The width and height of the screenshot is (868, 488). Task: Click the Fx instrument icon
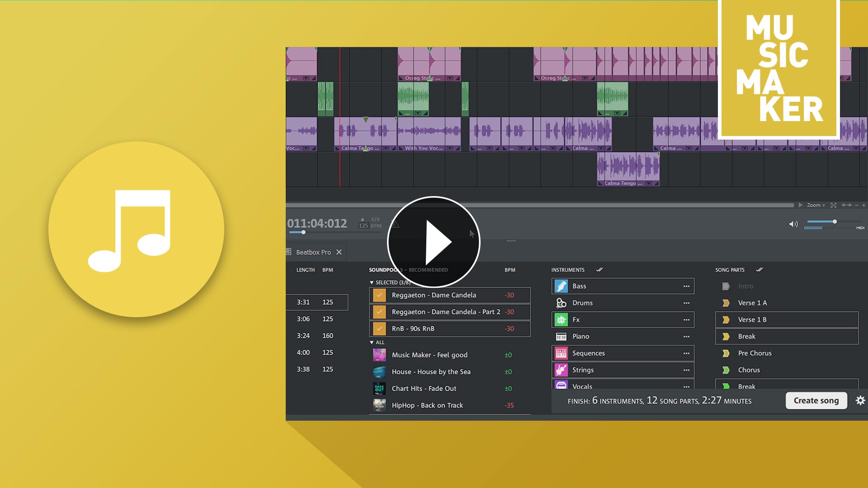tap(561, 319)
